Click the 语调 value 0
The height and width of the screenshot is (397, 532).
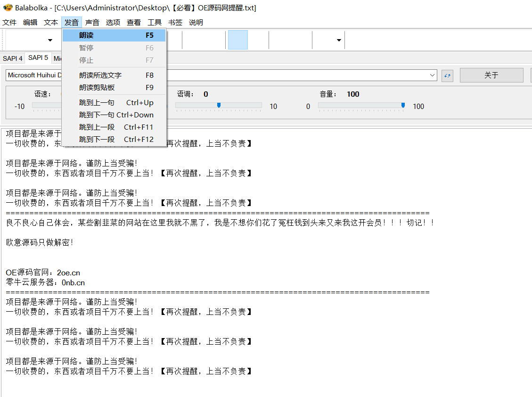pos(205,94)
